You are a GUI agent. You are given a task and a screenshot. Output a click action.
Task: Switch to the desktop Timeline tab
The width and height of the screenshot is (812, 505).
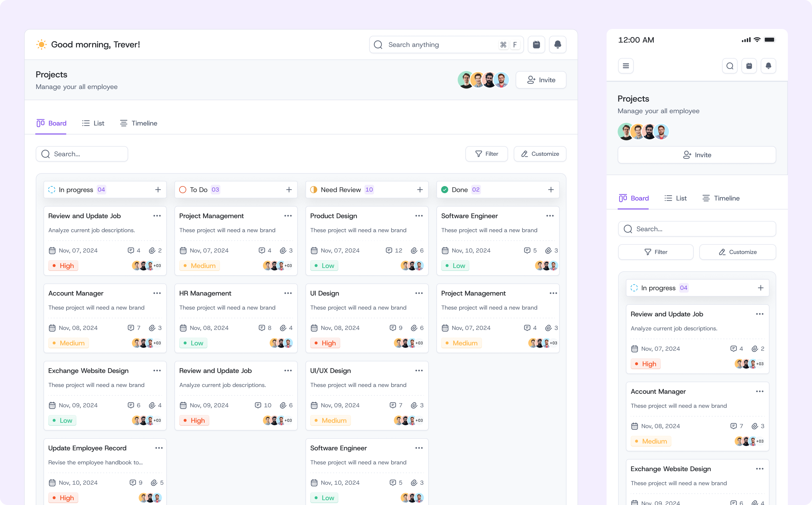coord(139,123)
